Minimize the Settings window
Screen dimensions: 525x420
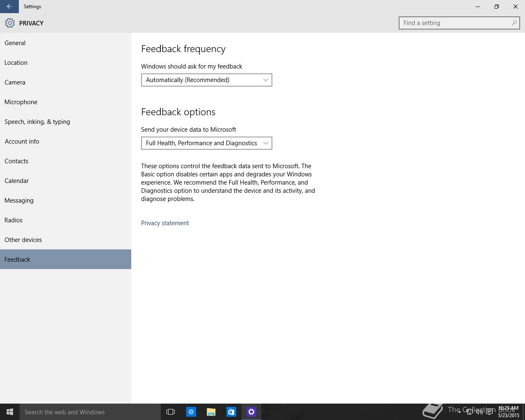[x=478, y=7]
